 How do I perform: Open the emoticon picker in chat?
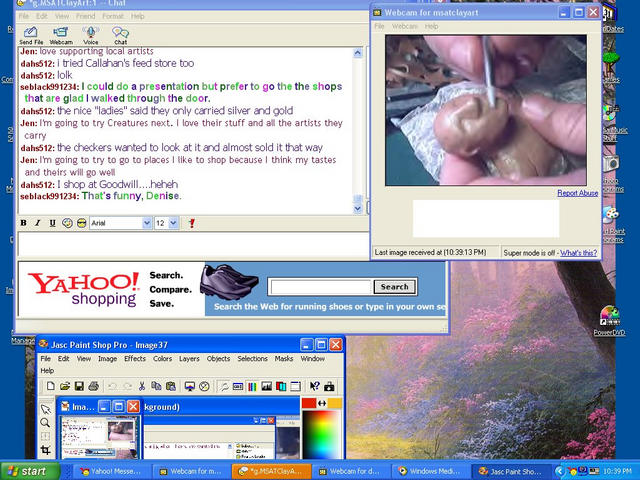[67, 223]
